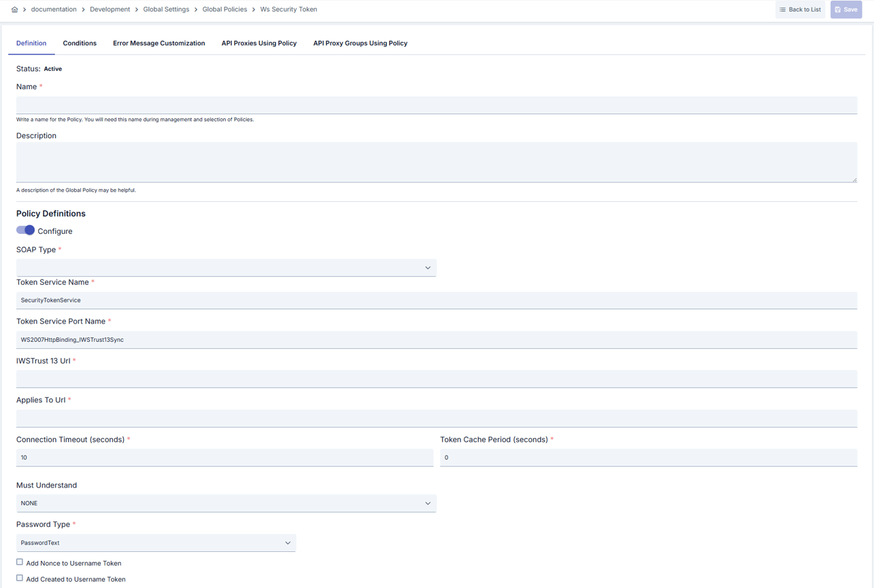Go to Development breadcrumb
874x588 pixels.
coord(110,10)
